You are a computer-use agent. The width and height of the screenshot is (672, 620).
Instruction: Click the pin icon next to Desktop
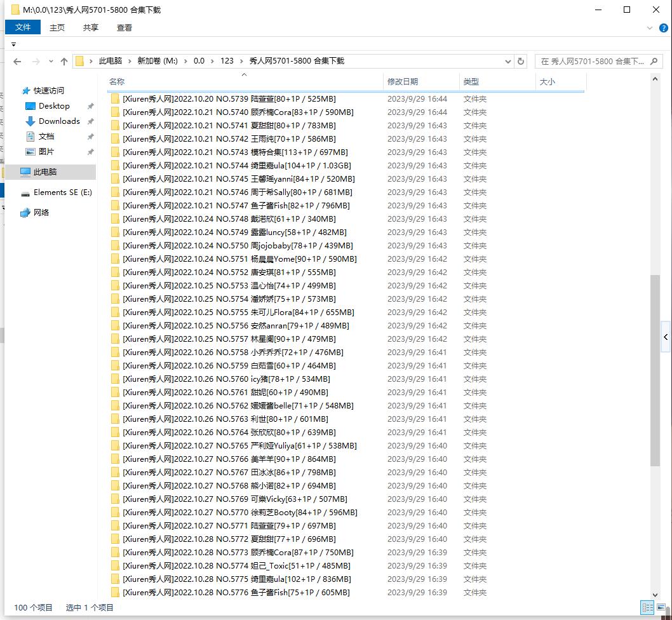pos(90,106)
